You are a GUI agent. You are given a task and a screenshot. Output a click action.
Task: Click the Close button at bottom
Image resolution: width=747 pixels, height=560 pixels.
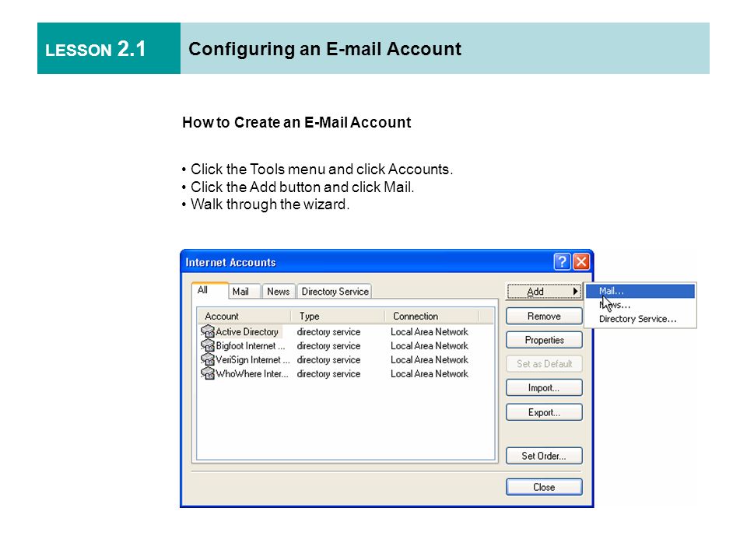point(544,487)
